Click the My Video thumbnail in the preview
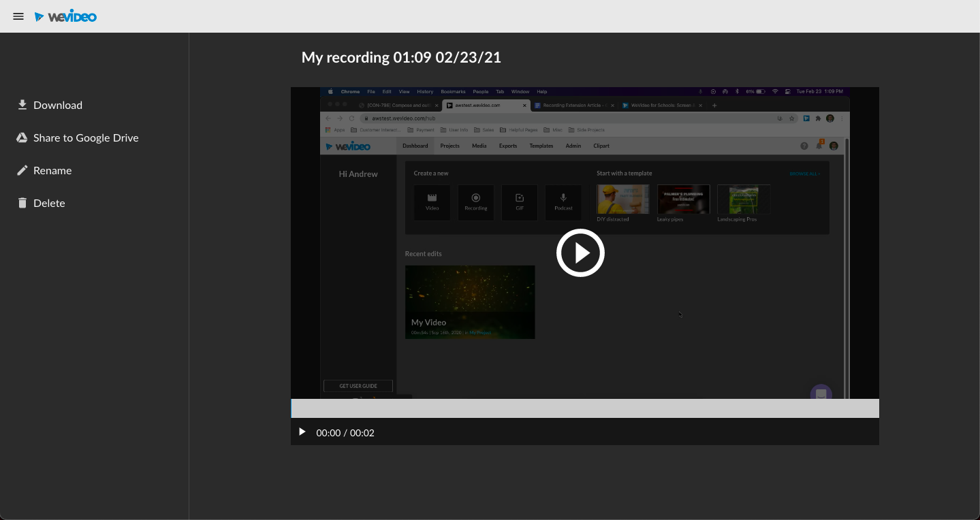This screenshot has height=520, width=980. tap(470, 302)
